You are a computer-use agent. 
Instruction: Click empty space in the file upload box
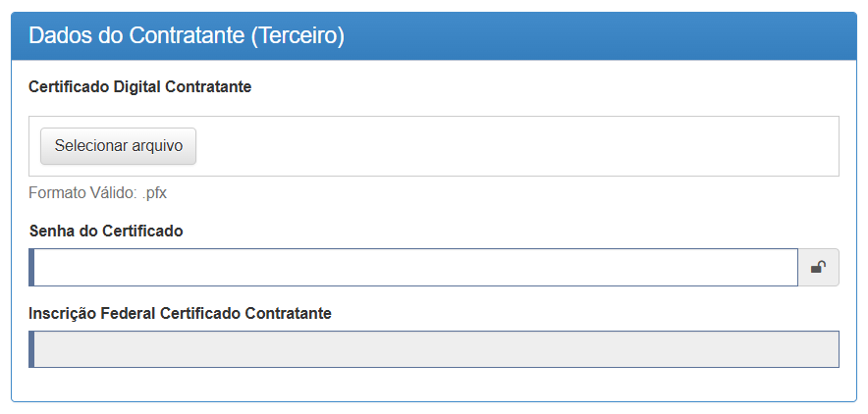coord(511,146)
